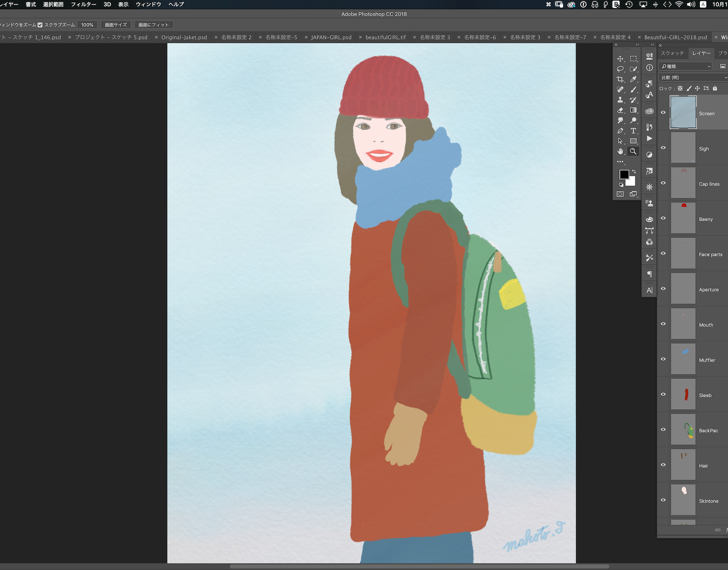
Task: Select the Spot Healing Brush tool
Action: click(620, 90)
